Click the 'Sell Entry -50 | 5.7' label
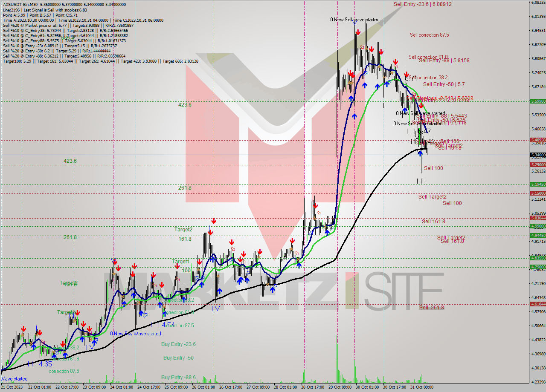 [444, 84]
